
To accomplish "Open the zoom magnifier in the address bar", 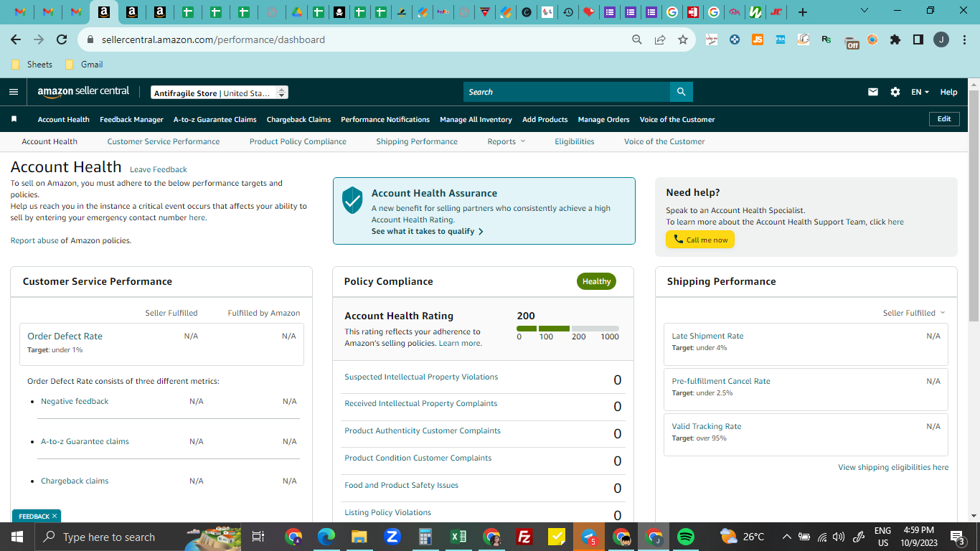I will (637, 39).
